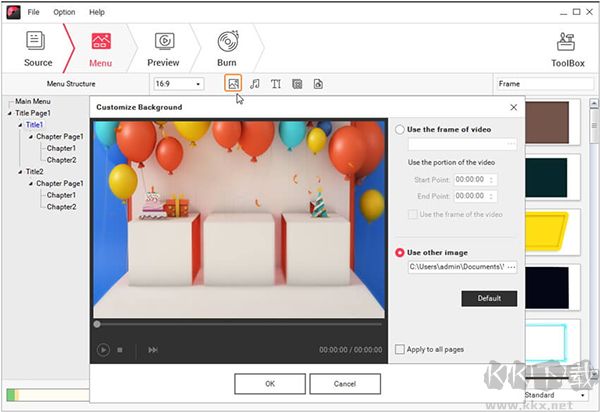Confirm with the OK button
This screenshot has width=600, height=412.
coord(270,384)
